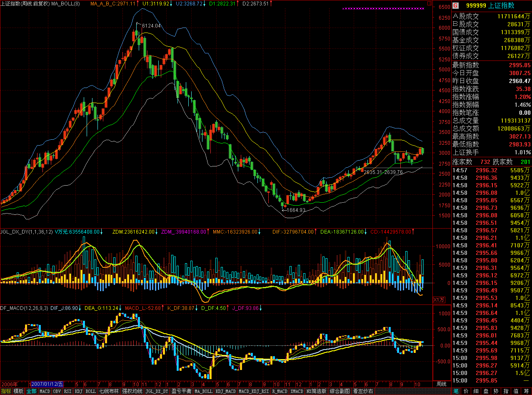The height and width of the screenshot is (395, 532).
Task: Toggle the MACD indicator tab
Action: [x=44, y=392]
